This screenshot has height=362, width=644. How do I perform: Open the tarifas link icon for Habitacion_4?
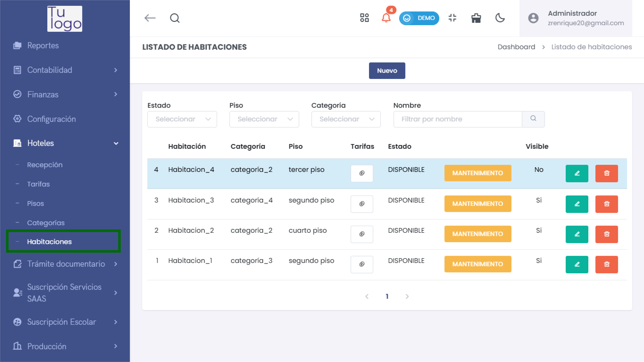[361, 173]
